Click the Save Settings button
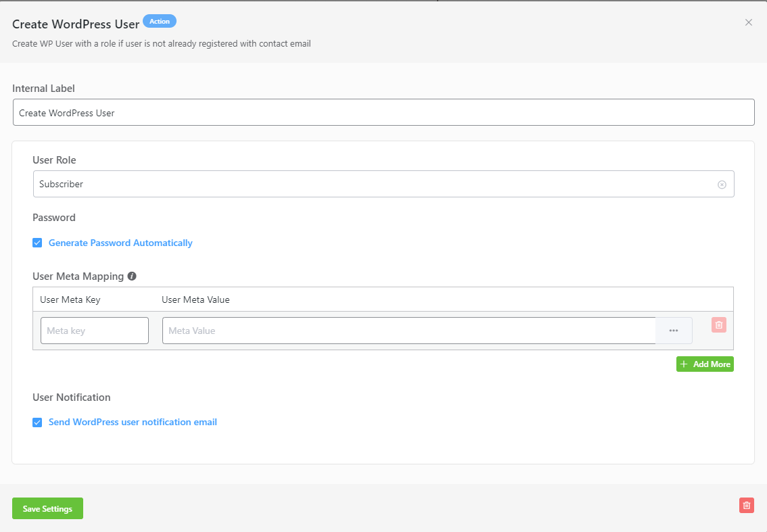This screenshot has height=532, width=767. (47, 508)
